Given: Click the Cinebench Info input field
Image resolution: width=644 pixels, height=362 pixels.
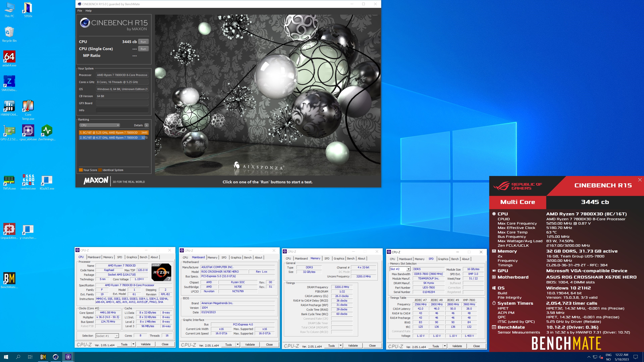Looking at the screenshot, I should (x=122, y=110).
